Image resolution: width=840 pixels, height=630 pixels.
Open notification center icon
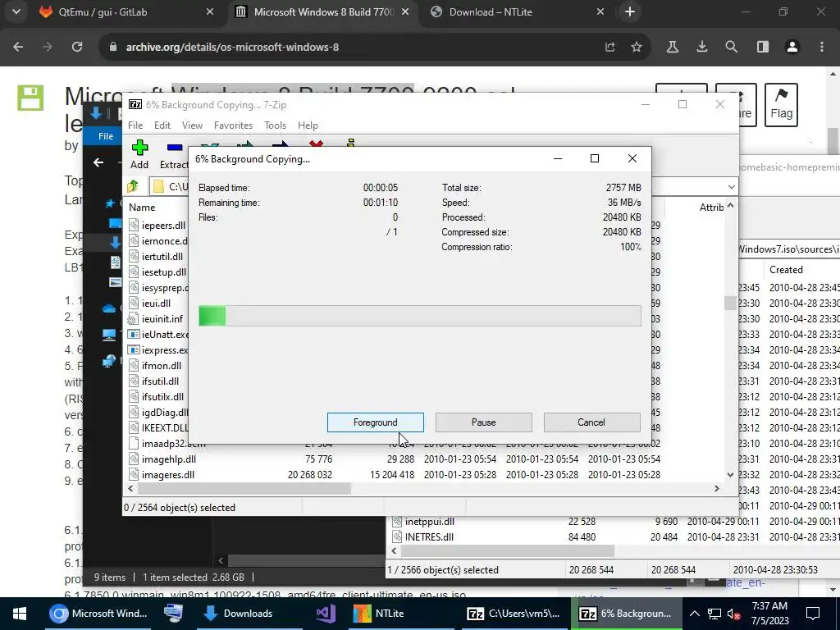point(813,614)
